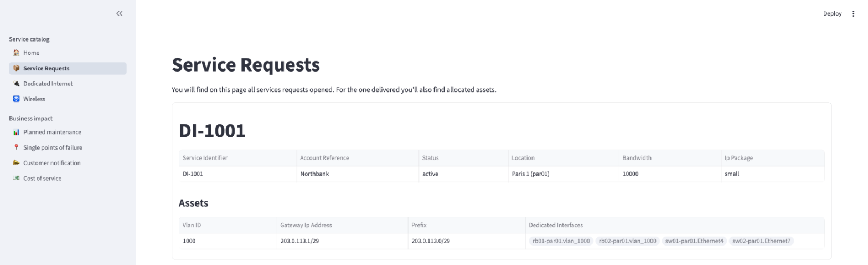This screenshot has height=265, width=868.
Task: Click the Service Identifier column header
Action: coord(237,158)
